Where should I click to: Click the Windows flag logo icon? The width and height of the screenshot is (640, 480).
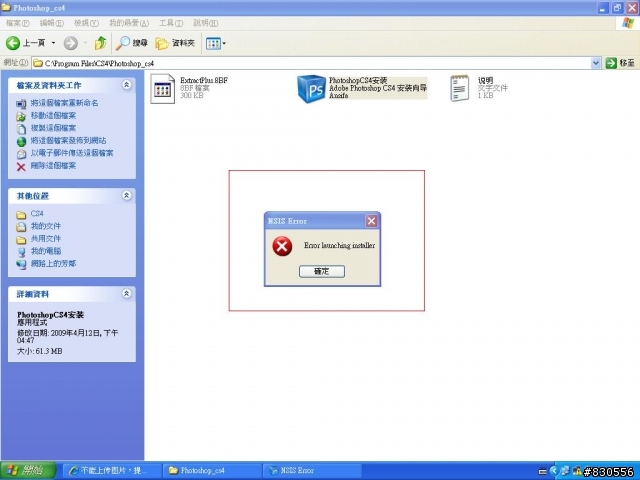(x=628, y=23)
